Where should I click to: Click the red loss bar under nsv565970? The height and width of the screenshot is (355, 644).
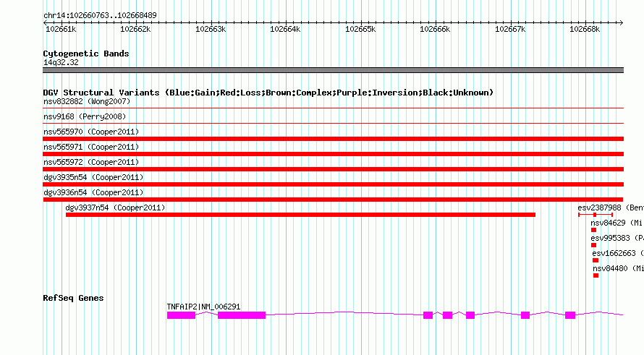(x=333, y=139)
